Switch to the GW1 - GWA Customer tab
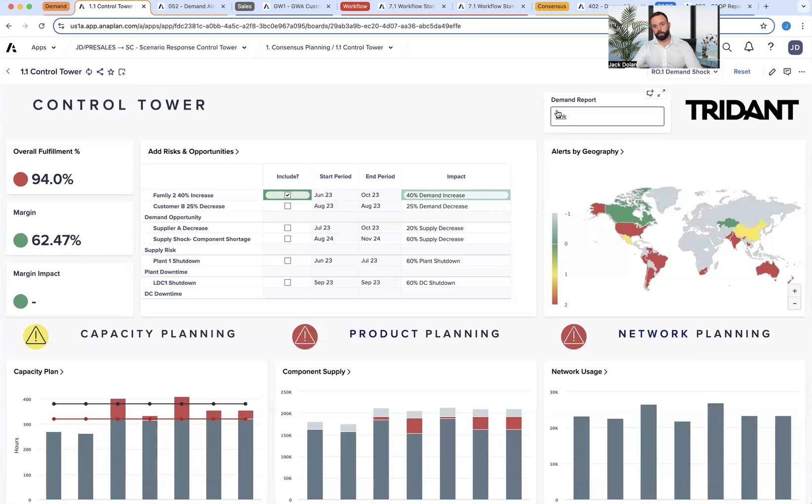 pos(296,6)
